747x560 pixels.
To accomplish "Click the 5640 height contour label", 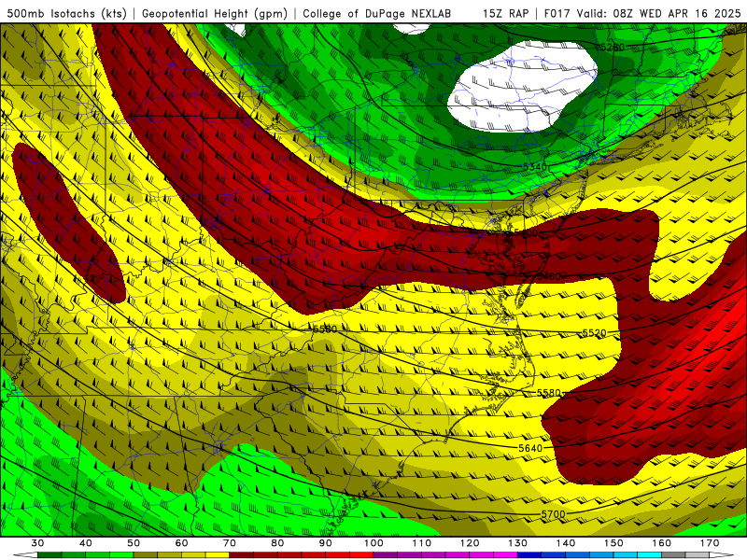I will tap(530, 448).
